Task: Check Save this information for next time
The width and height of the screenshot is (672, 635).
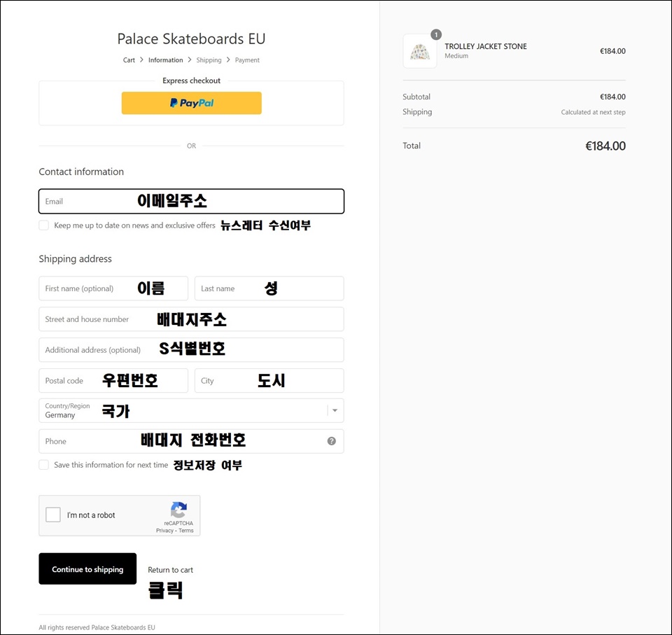Action: coord(43,465)
